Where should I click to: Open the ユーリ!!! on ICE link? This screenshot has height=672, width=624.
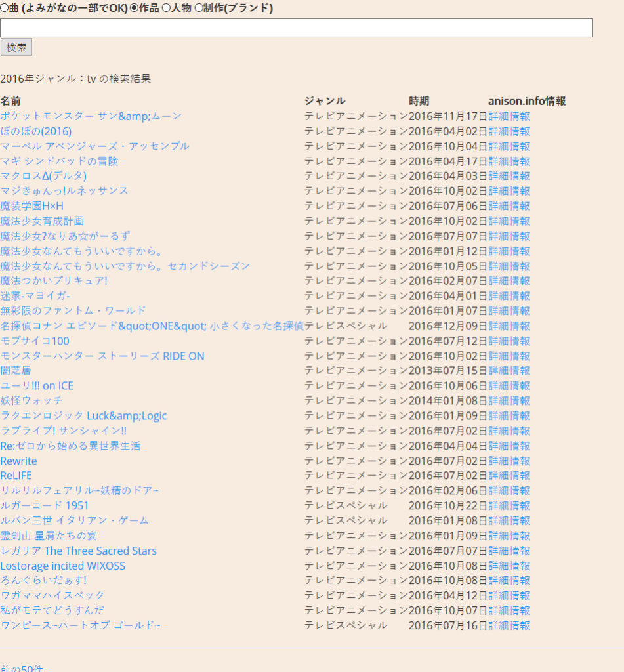pyautogui.click(x=37, y=386)
